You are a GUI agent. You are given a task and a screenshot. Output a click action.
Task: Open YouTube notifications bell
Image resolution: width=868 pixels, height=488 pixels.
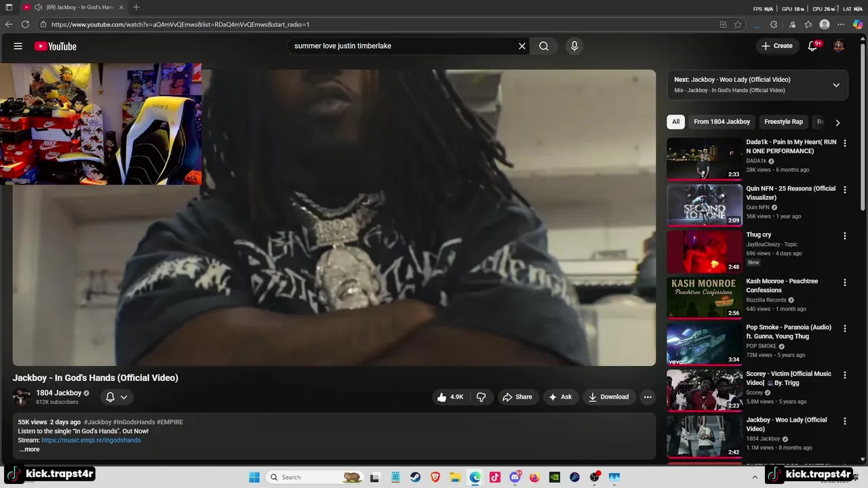(x=813, y=46)
